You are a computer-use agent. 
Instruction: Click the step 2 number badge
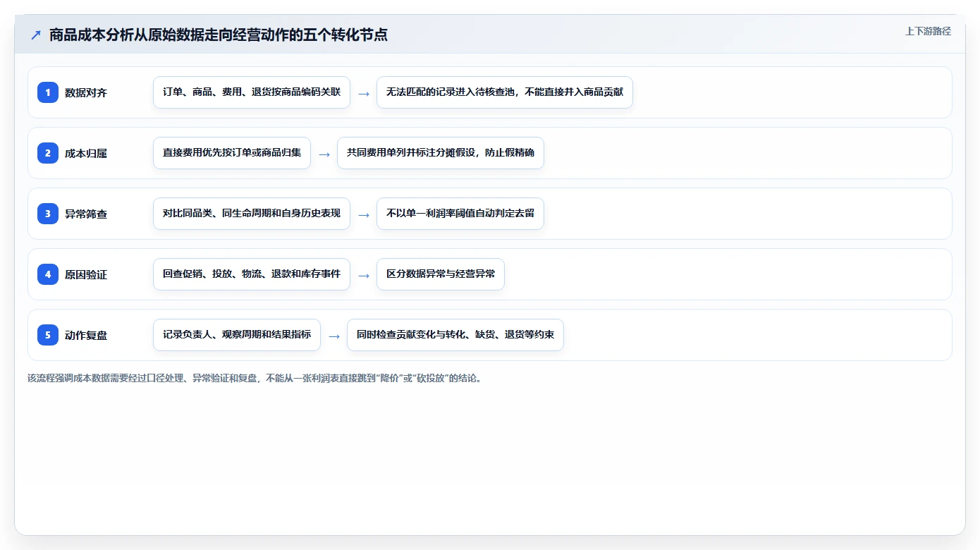click(x=48, y=153)
